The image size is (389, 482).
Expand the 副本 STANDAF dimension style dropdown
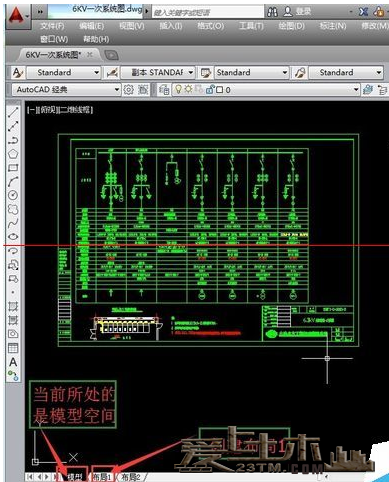coord(191,72)
